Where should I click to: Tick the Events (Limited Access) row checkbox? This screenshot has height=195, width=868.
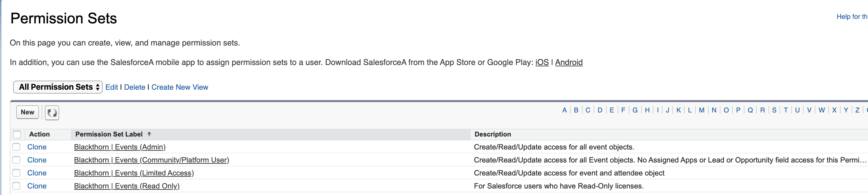click(x=16, y=173)
